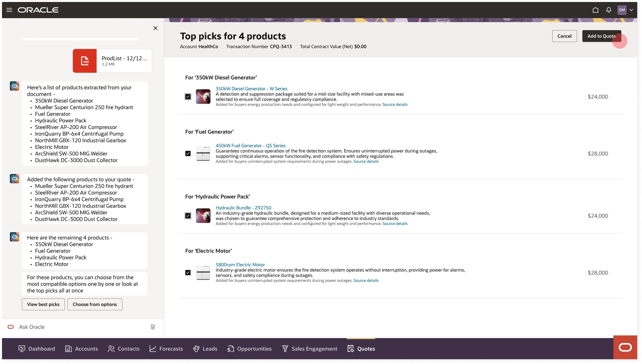Go to Home via house icon
The image size is (642, 364).
click(595, 10)
